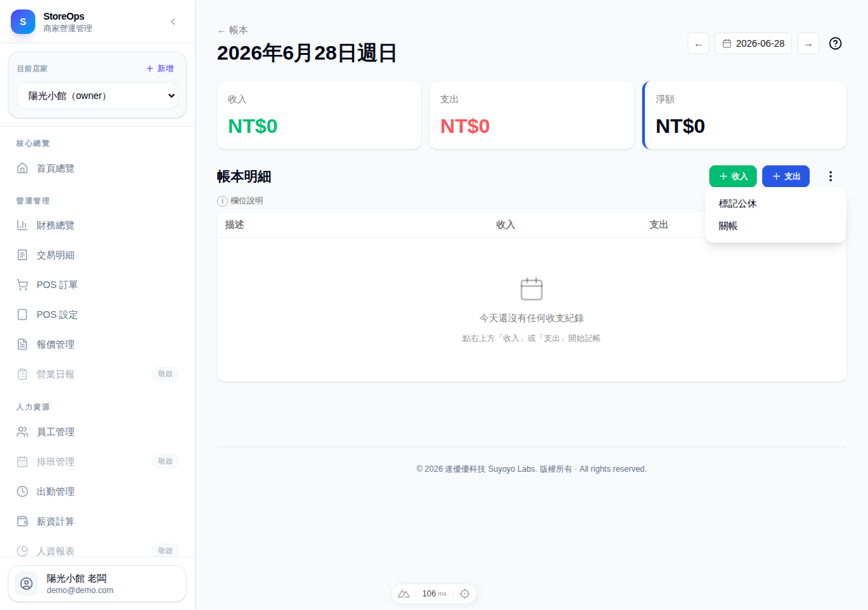Click the 出勤管理 clock icon
The height and width of the screenshot is (610, 868).
(x=22, y=491)
